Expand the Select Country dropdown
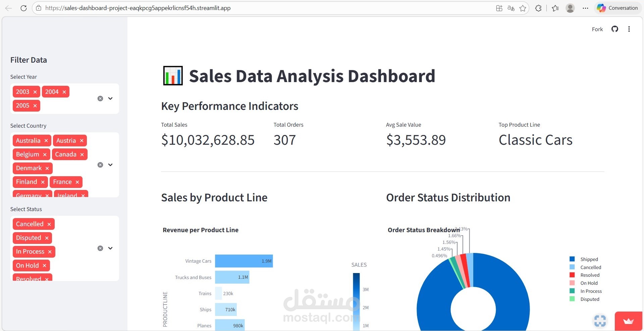Viewport: 644px width, 331px height. (x=110, y=165)
